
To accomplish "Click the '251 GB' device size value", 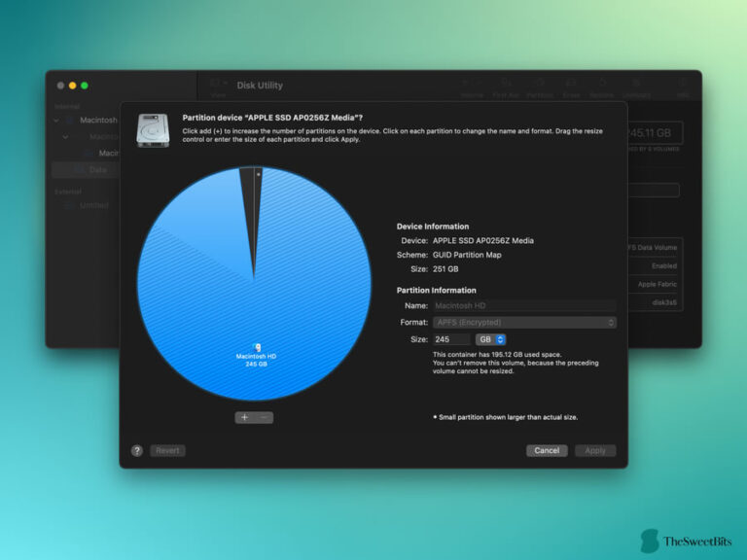I will [445, 269].
